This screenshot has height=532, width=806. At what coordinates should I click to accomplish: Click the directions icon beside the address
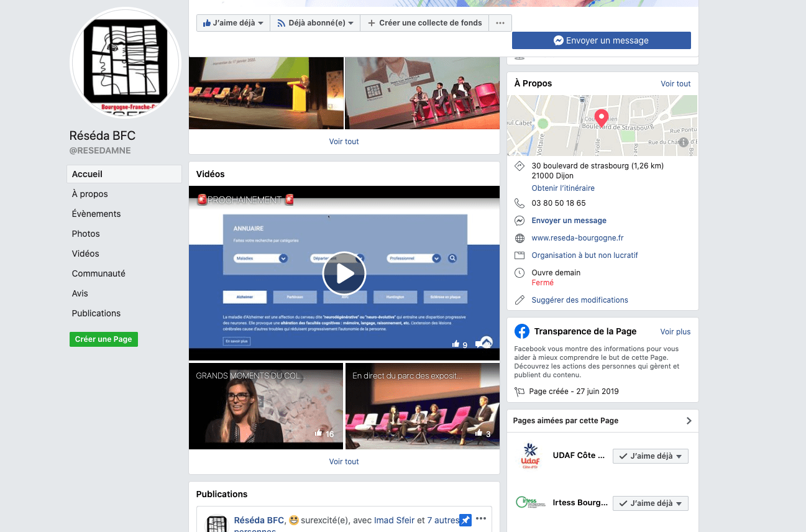[520, 166]
